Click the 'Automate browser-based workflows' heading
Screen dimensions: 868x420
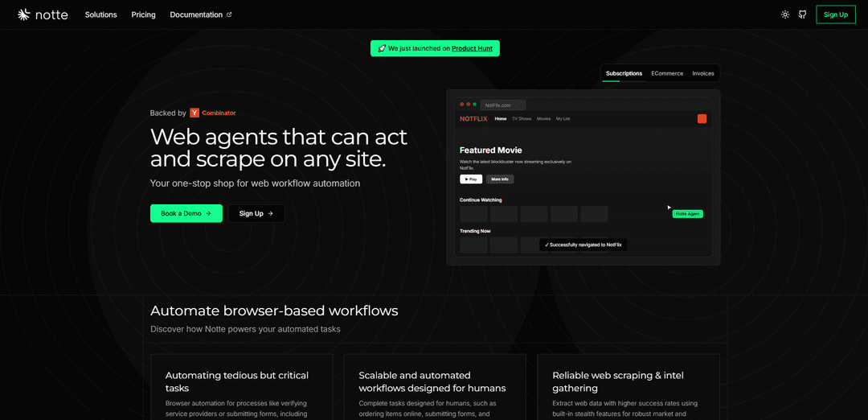tap(274, 311)
